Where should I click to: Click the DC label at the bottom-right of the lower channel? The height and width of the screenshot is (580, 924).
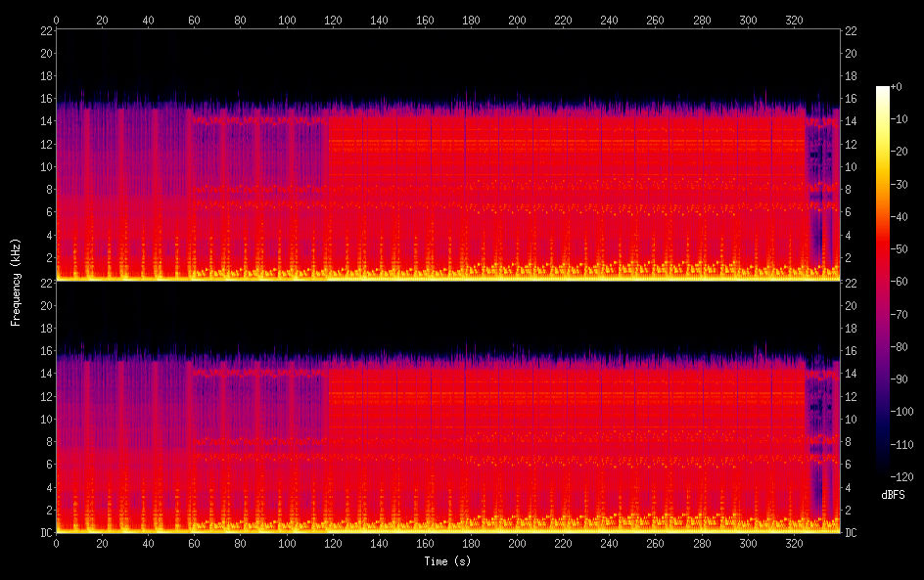(x=852, y=533)
